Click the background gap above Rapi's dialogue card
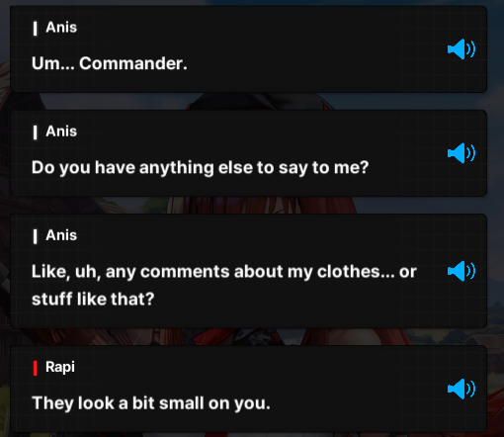504x437 pixels. point(249,336)
